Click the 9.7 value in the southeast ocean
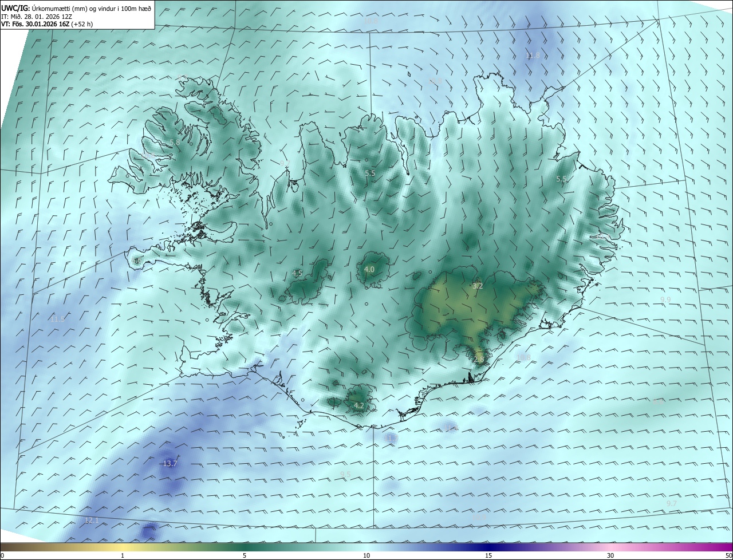This screenshot has height=560, width=733. pyautogui.click(x=672, y=503)
